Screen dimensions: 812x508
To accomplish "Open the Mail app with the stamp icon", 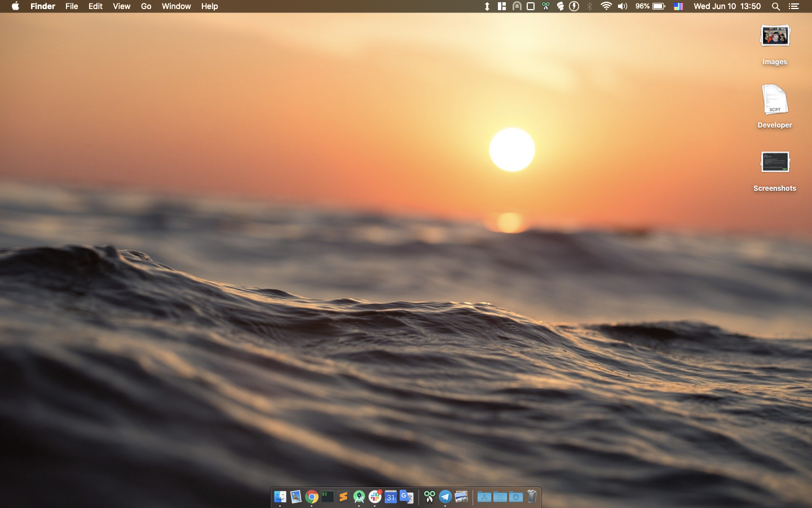I will pyautogui.click(x=296, y=497).
